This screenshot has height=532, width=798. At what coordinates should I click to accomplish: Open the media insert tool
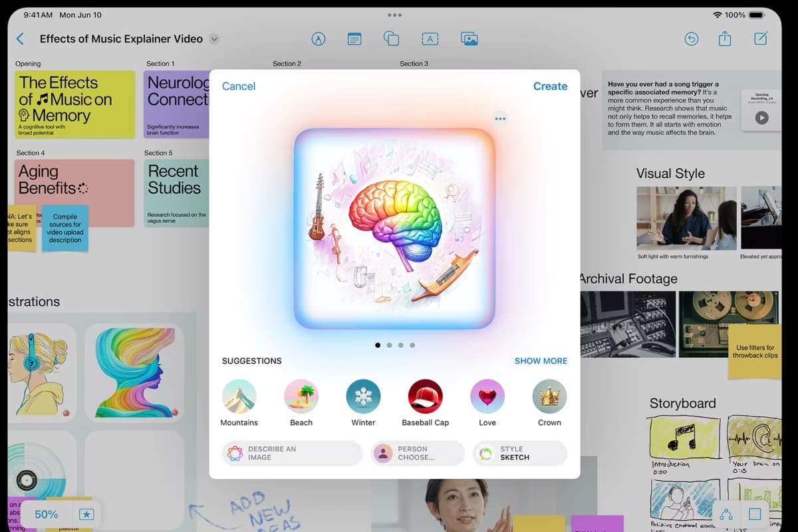click(469, 39)
